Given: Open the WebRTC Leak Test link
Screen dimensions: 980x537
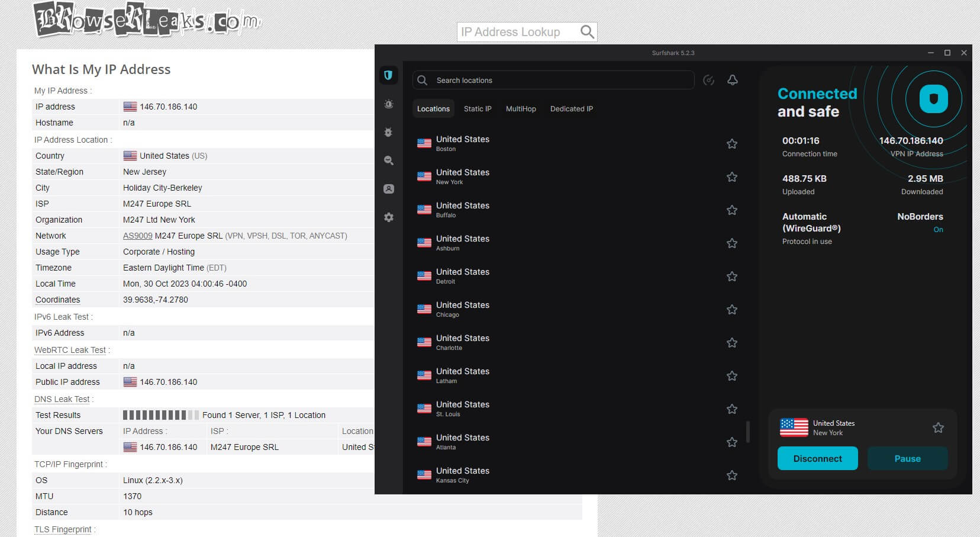Looking at the screenshot, I should (x=70, y=350).
